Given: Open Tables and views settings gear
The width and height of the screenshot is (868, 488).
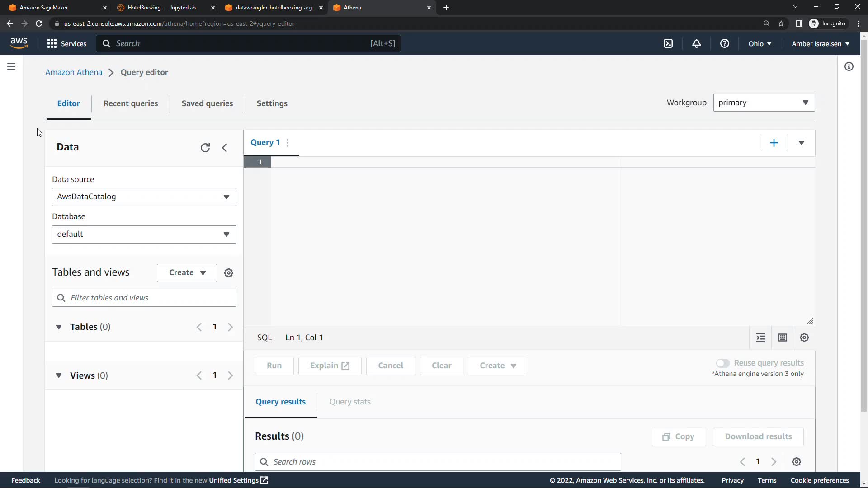Looking at the screenshot, I should pos(229,273).
